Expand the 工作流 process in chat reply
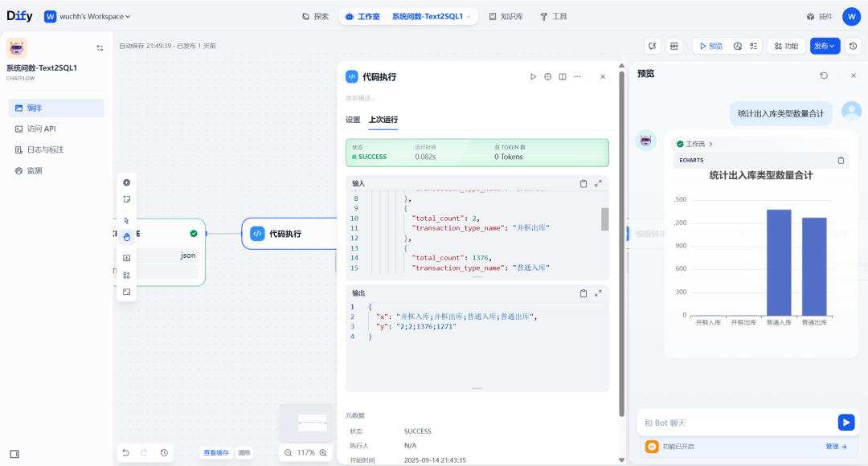 694,144
